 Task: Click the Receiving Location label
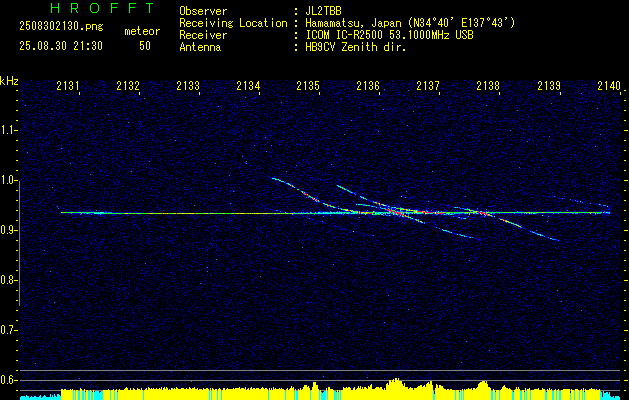coord(233,23)
